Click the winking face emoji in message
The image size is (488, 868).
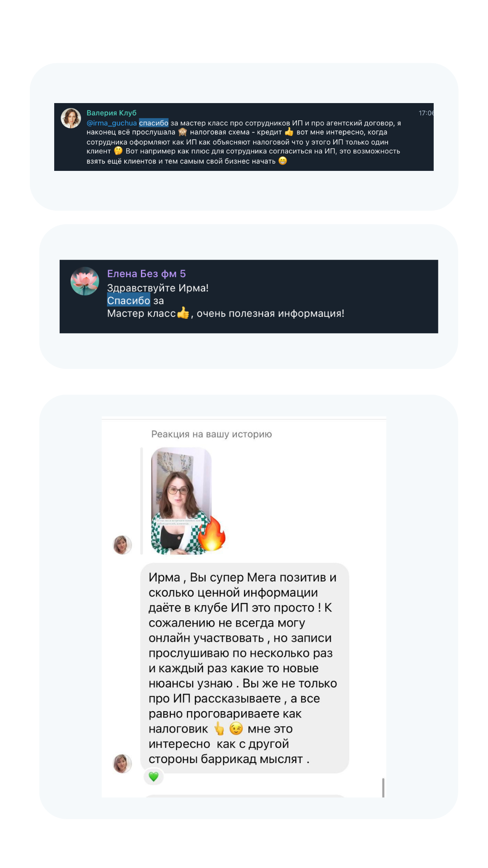point(236,729)
